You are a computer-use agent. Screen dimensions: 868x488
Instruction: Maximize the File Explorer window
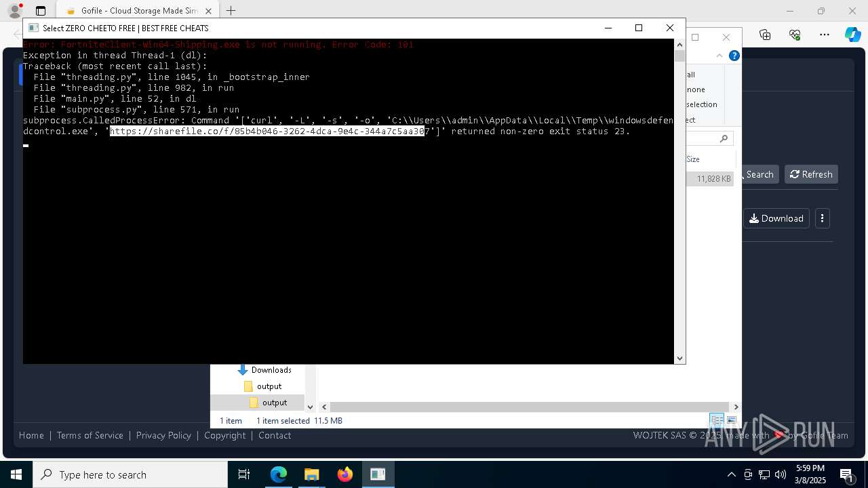pos(695,37)
